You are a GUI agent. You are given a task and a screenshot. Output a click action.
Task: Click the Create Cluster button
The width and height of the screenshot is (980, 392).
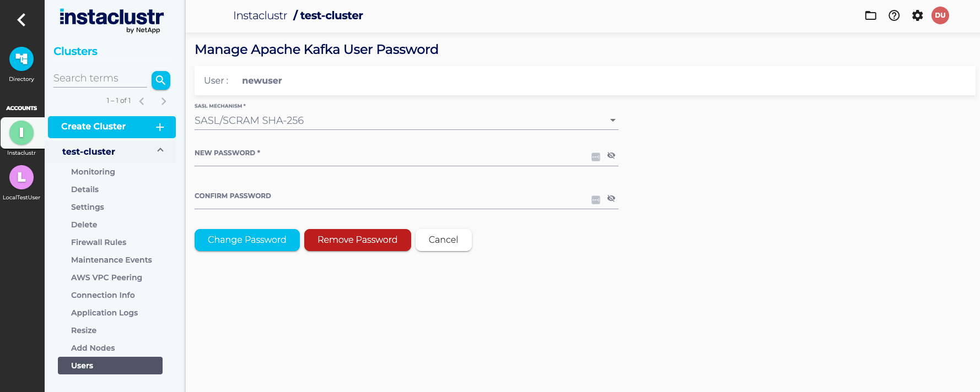click(111, 127)
